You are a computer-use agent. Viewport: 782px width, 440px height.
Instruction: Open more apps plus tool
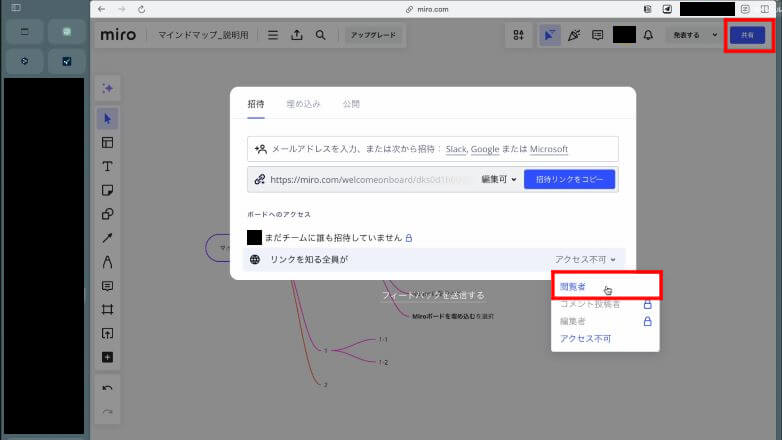[107, 357]
